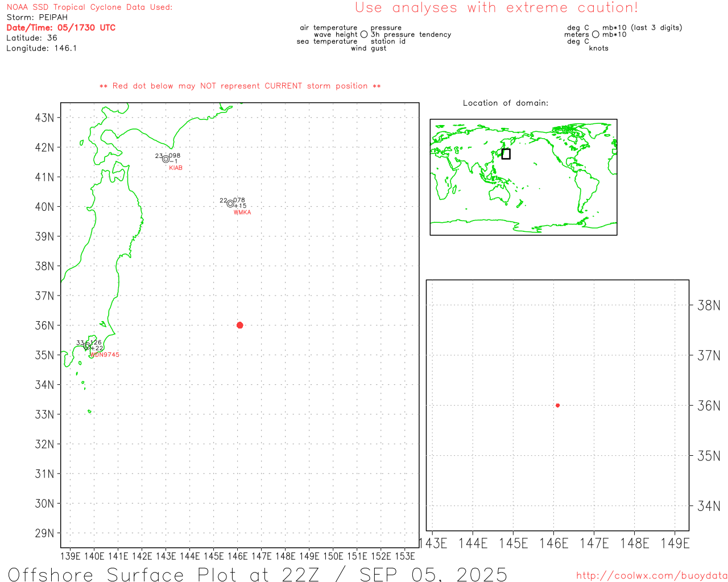
Task: Click the 29N latitude label on main map
Action: click(x=45, y=533)
